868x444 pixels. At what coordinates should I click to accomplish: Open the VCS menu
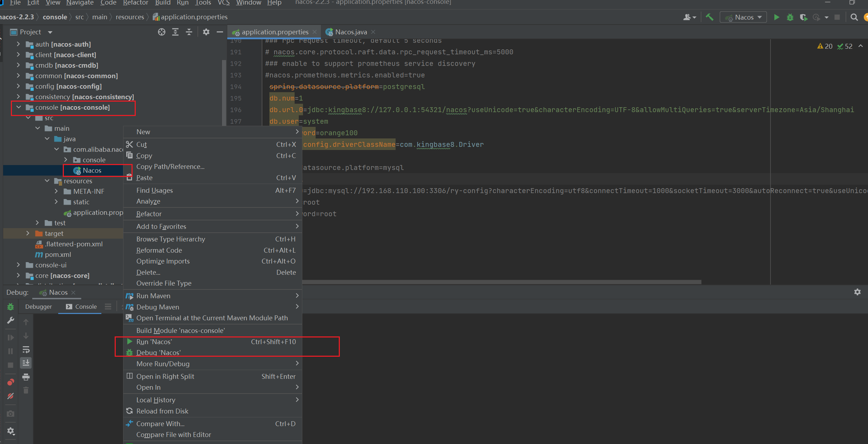pyautogui.click(x=224, y=3)
